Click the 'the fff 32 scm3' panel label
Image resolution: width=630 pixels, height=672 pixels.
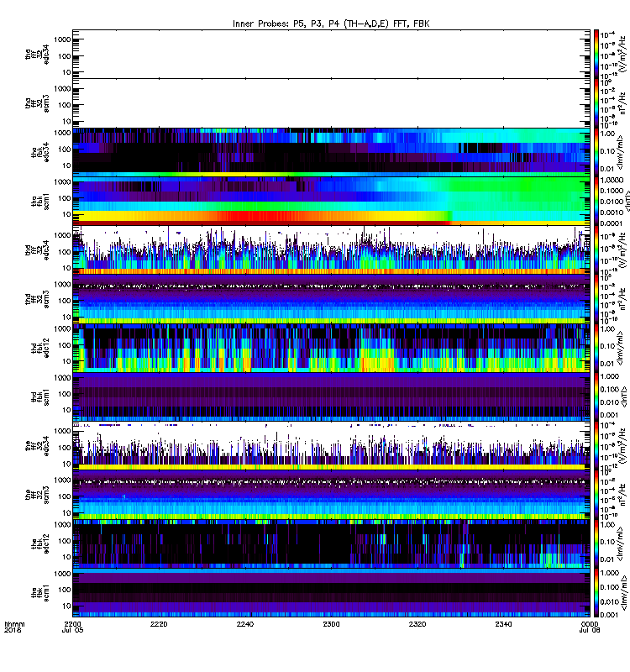tap(37, 495)
